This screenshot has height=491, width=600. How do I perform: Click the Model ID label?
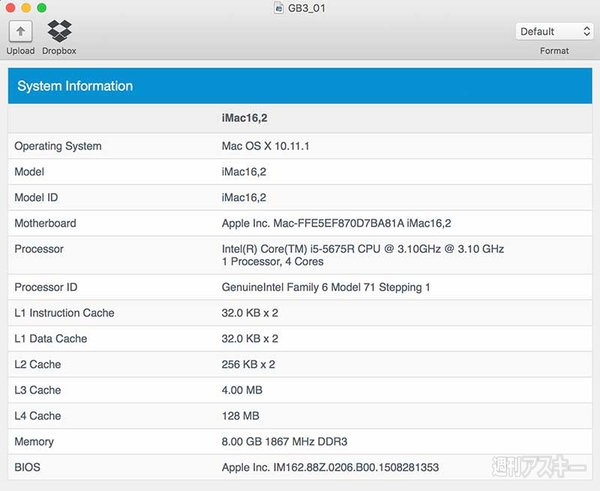tap(36, 197)
